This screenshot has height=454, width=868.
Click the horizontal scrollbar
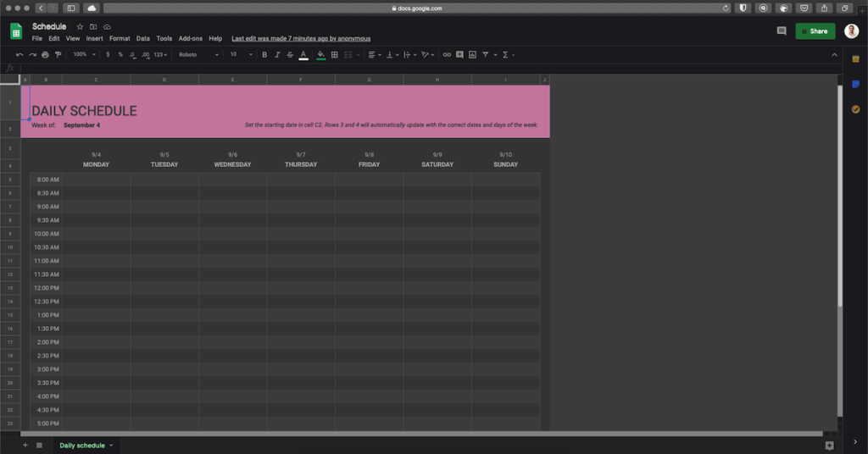point(422,434)
